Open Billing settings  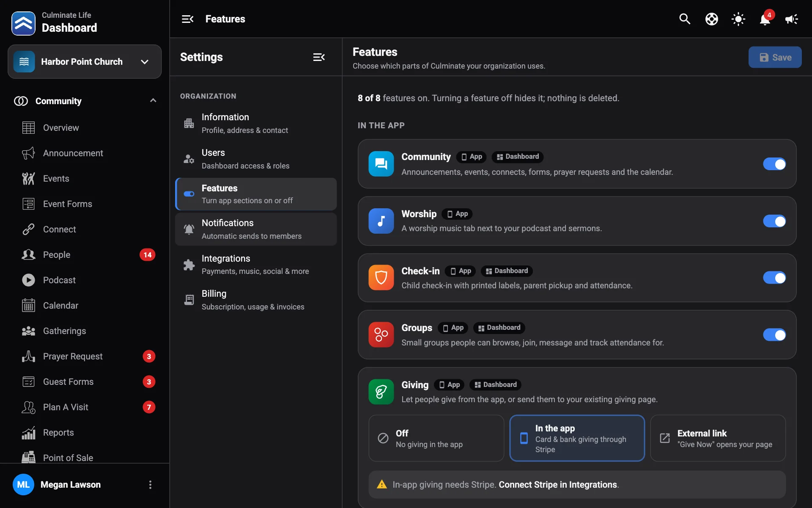pos(256,300)
